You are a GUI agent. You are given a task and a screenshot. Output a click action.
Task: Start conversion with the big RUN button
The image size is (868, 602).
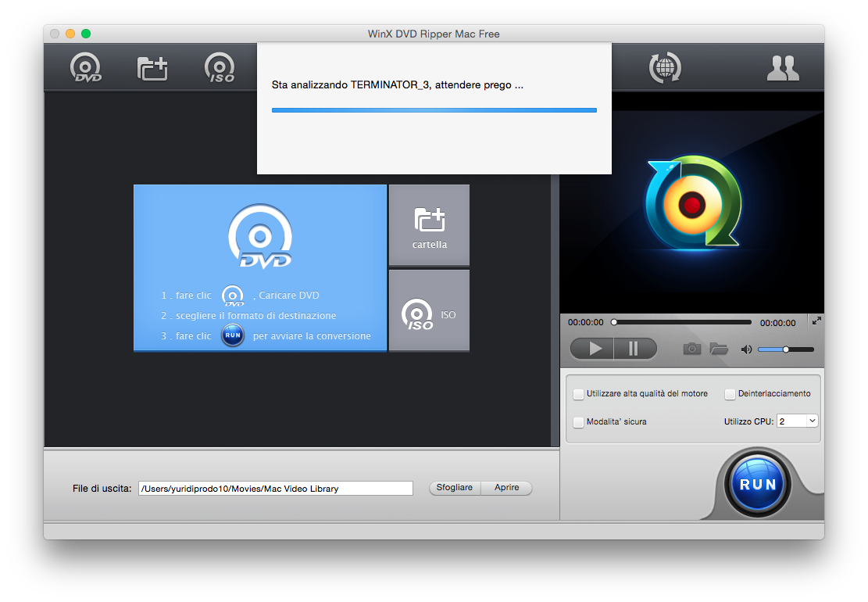[757, 483]
